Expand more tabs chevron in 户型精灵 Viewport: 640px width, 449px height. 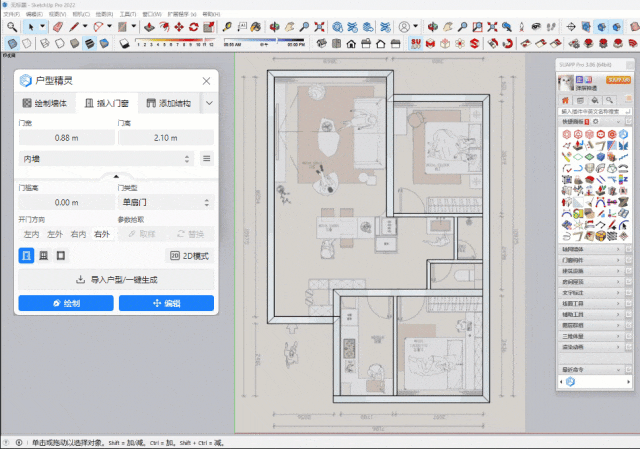tap(209, 103)
